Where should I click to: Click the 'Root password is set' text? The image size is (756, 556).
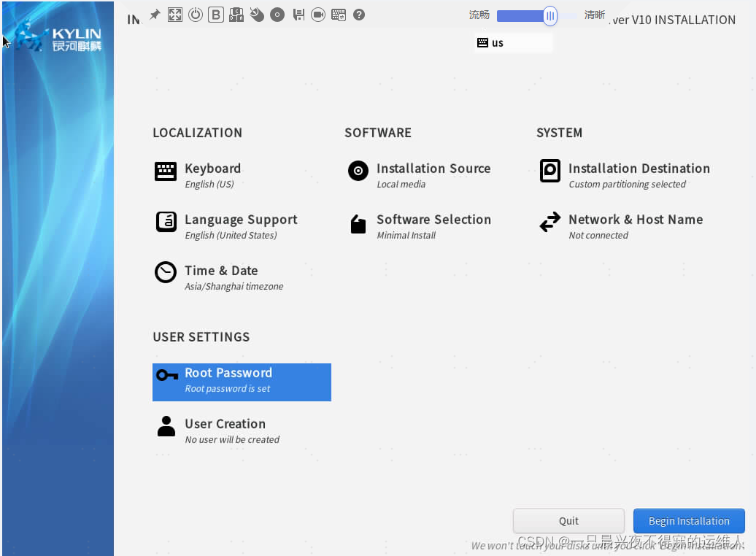(x=227, y=389)
